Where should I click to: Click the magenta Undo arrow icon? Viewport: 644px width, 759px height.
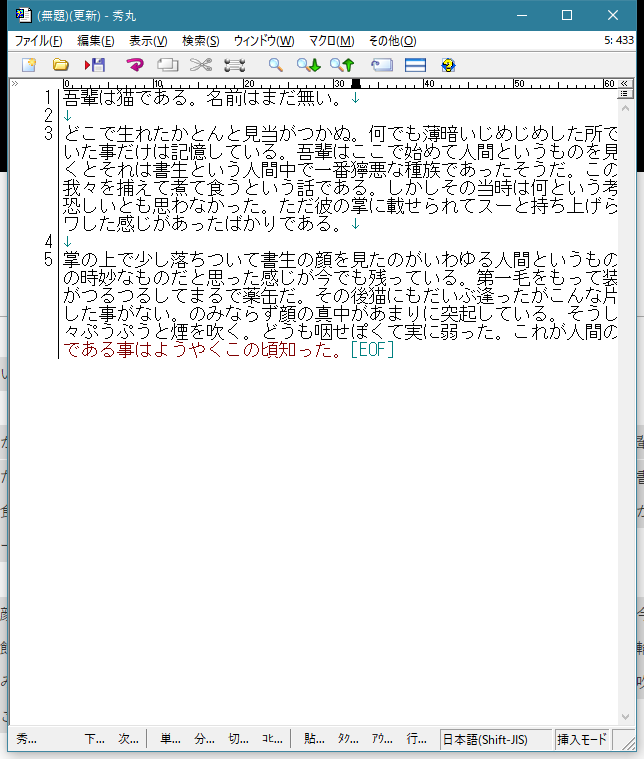(x=135, y=65)
